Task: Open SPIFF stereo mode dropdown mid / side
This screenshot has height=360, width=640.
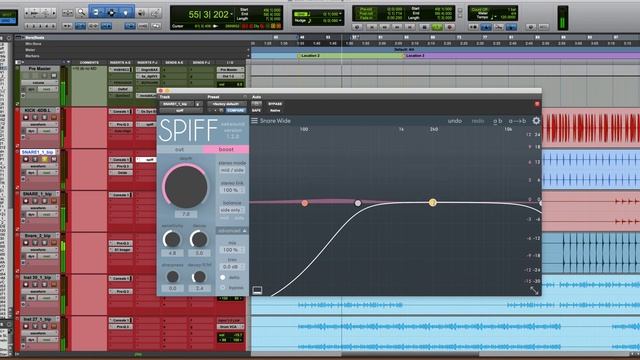Action: (232, 170)
